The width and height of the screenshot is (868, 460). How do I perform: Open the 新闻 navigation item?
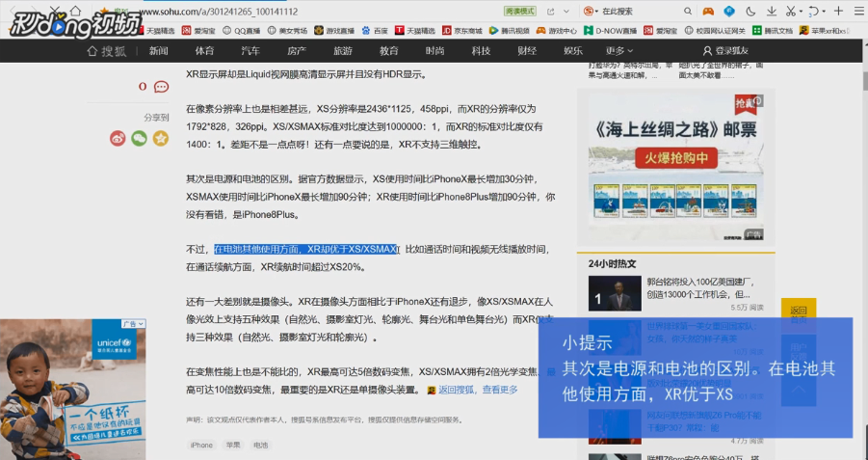pyautogui.click(x=158, y=51)
